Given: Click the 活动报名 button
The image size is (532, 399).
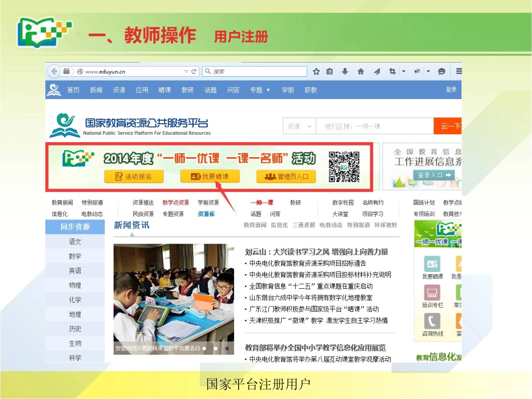Looking at the screenshot, I should (134, 177).
